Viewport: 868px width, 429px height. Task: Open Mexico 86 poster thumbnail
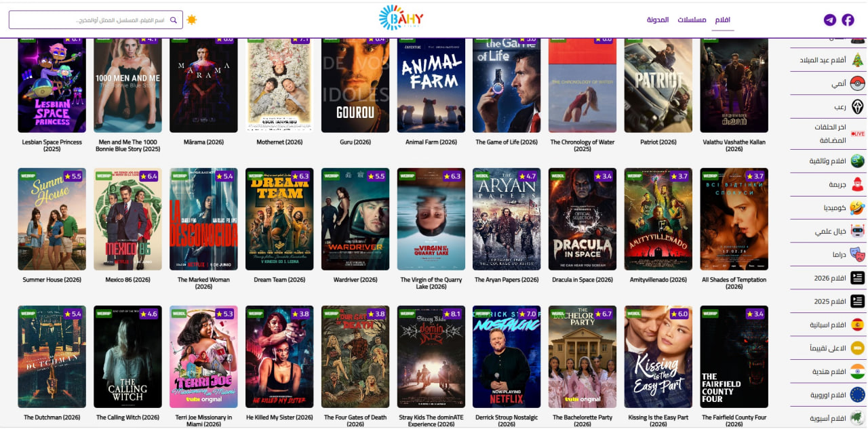coord(127,219)
